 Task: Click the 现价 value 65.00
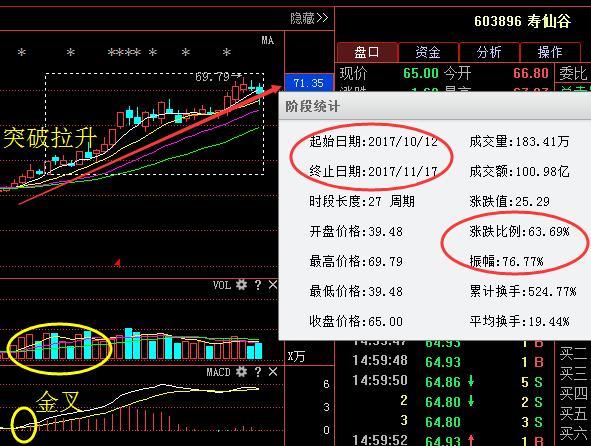(421, 73)
